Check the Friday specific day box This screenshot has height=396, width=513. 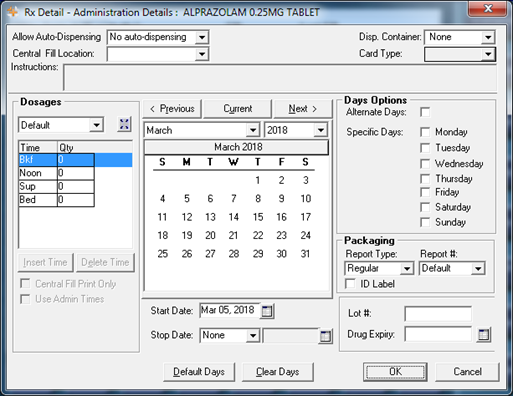click(x=425, y=192)
